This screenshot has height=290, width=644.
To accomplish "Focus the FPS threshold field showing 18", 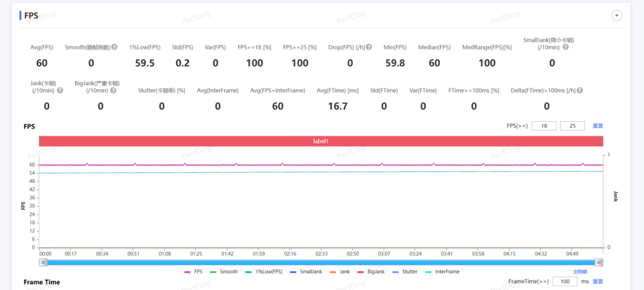I will 544,126.
